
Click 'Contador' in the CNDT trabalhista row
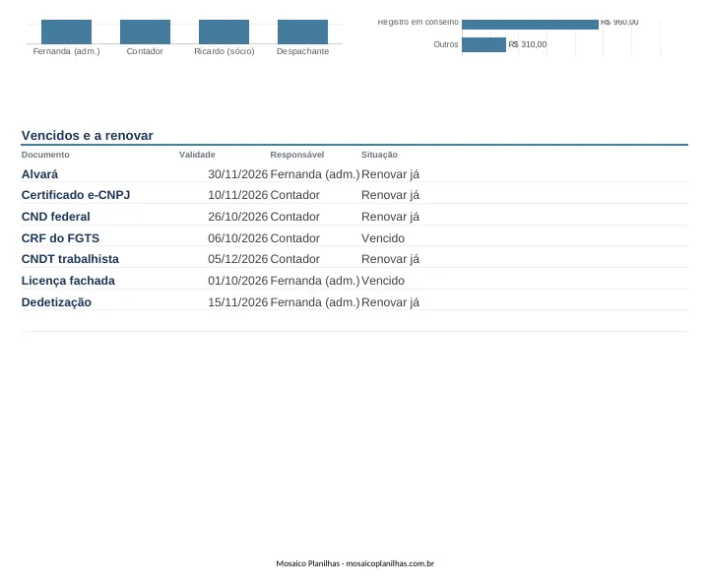(294, 259)
